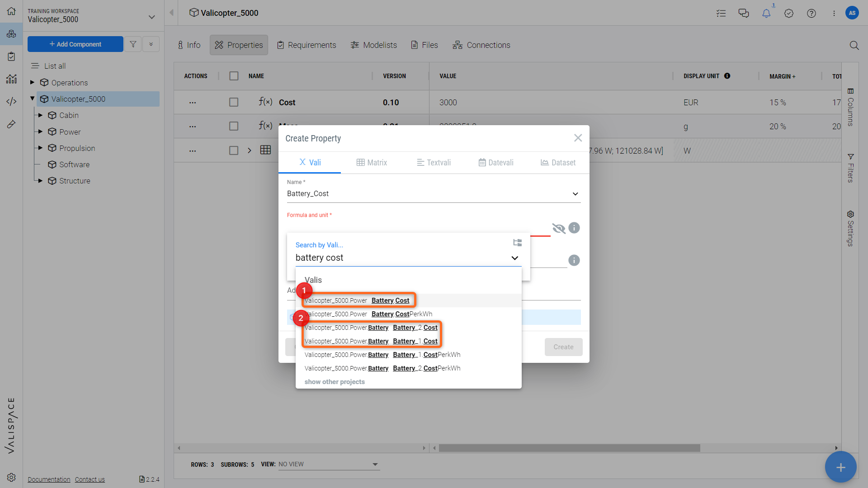This screenshot has width=868, height=488.
Task: Switch to the Info tab
Action: pyautogui.click(x=189, y=45)
